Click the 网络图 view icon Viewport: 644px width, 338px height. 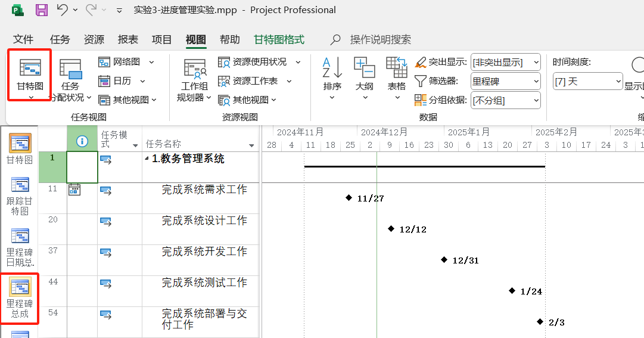104,62
